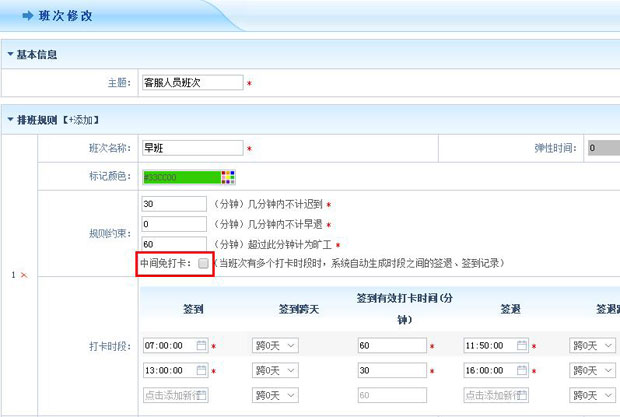Open the picker on the empty new sign-in row

[x=202, y=395]
